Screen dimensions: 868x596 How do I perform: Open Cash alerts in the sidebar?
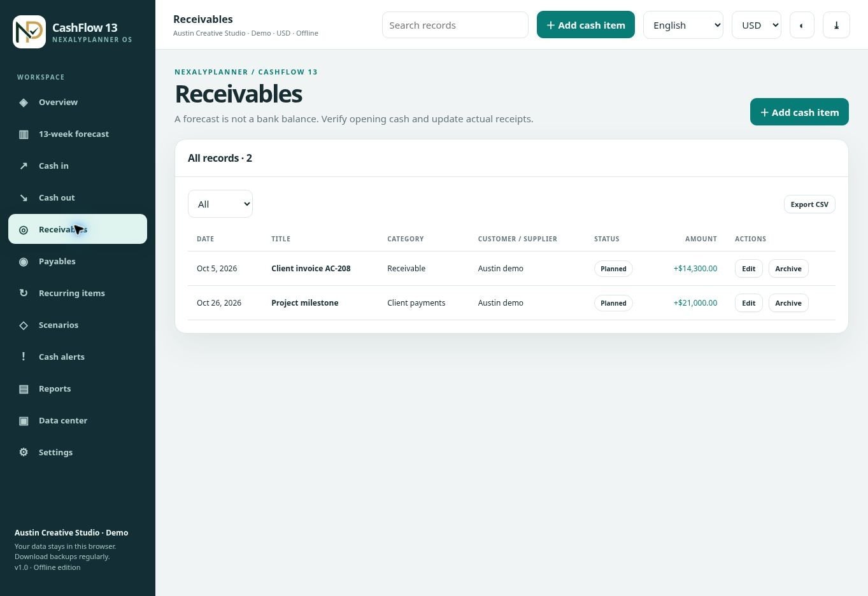78,357
